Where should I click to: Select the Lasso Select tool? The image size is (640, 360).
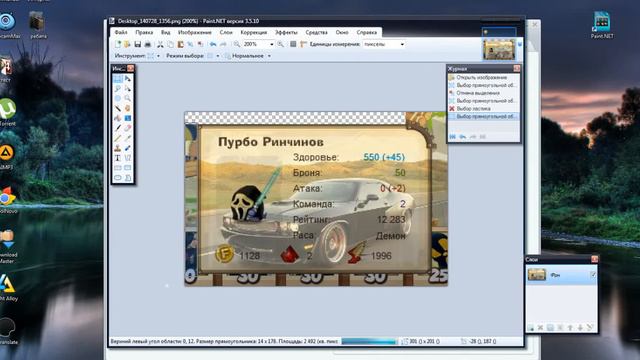pos(118,89)
